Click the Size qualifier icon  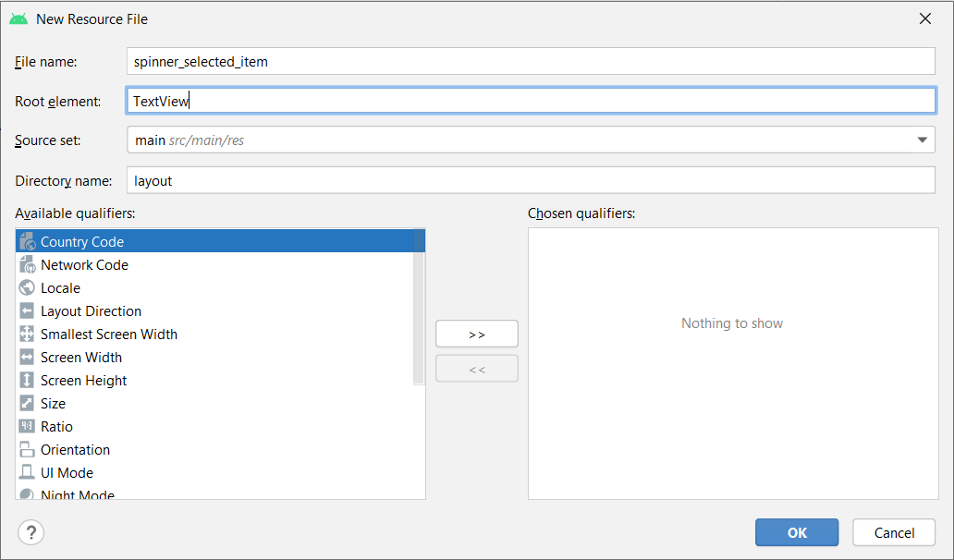[27, 403]
